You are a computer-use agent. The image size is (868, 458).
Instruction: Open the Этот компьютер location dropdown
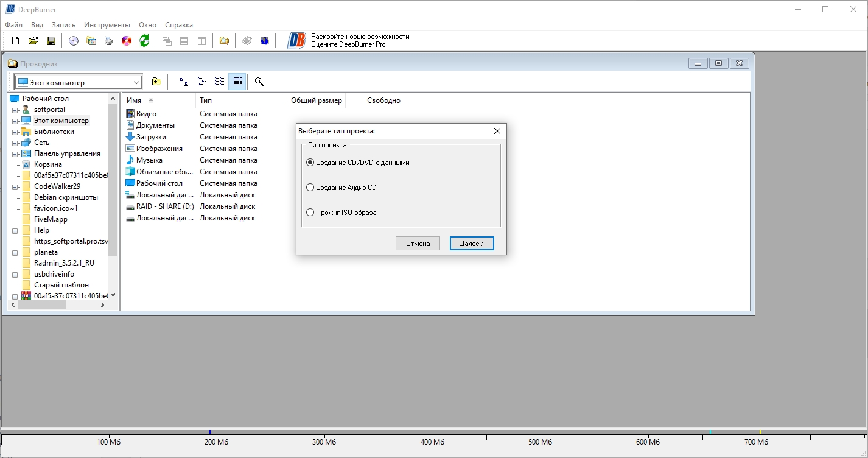pyautogui.click(x=136, y=82)
